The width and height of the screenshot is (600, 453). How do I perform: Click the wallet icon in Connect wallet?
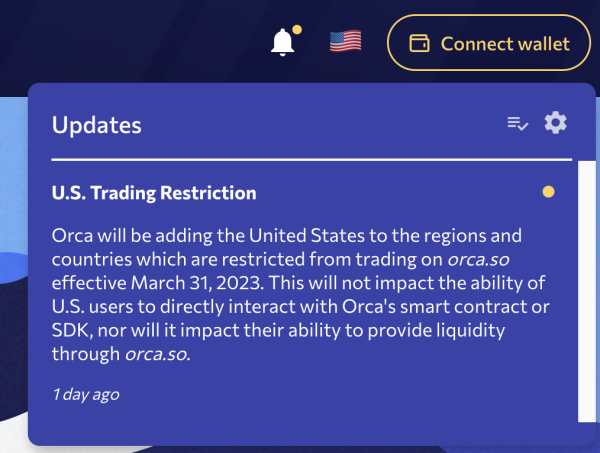coord(421,43)
